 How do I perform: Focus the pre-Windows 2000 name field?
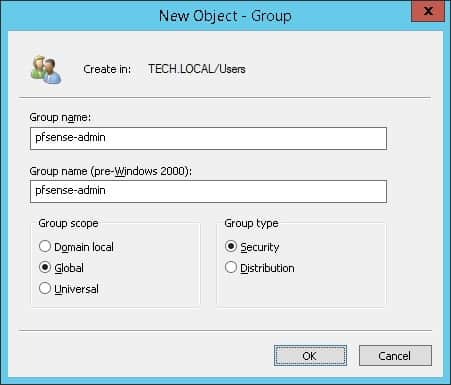[x=208, y=191]
